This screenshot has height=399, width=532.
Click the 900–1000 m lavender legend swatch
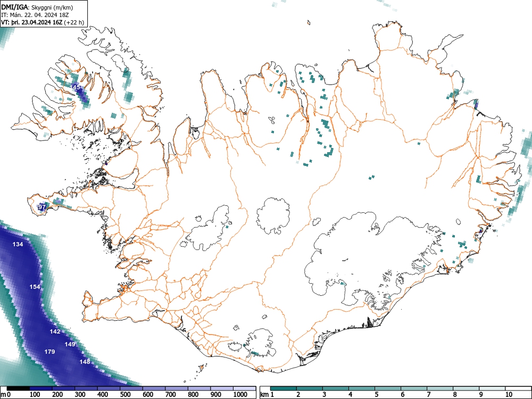coord(222,388)
